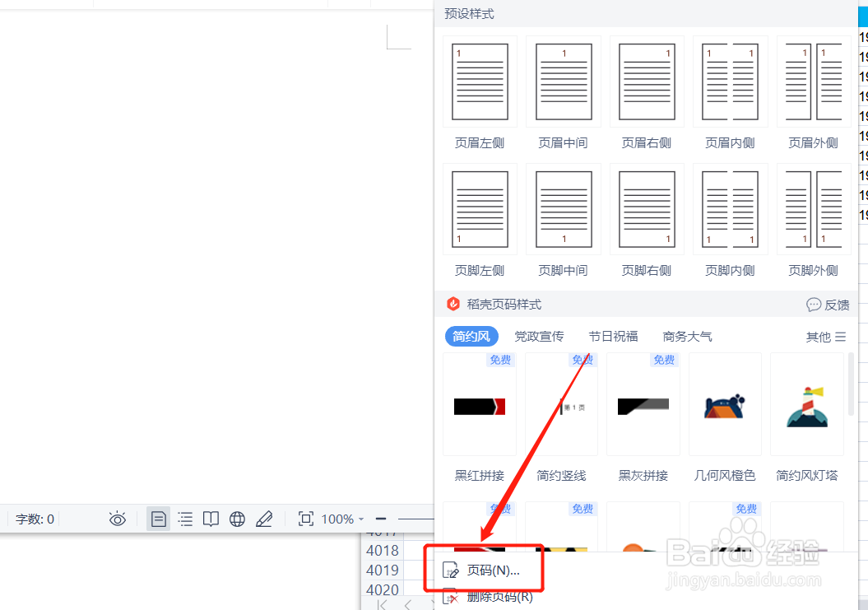Enable the eye protection mode icon
Screen dimensions: 868x610
[117, 519]
